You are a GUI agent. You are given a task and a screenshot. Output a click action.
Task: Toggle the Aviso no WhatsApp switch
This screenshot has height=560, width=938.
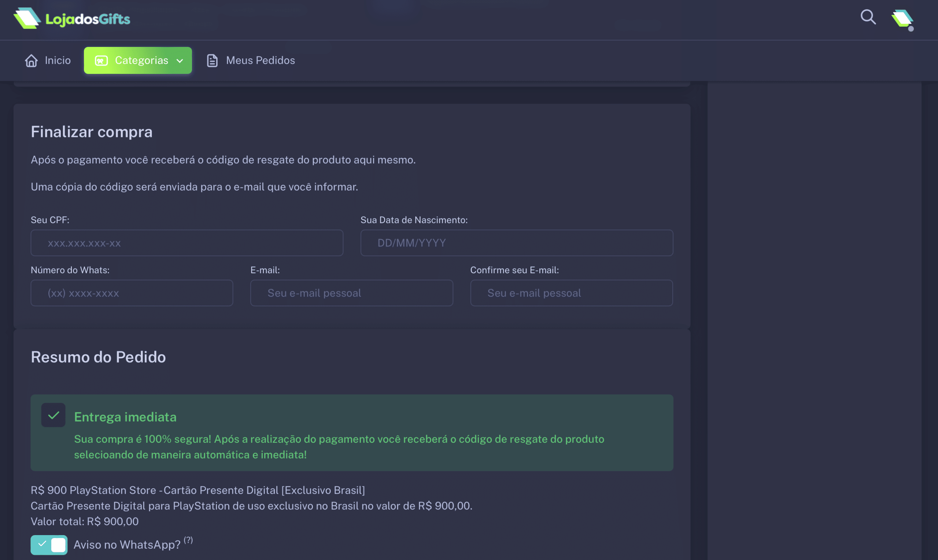(49, 545)
